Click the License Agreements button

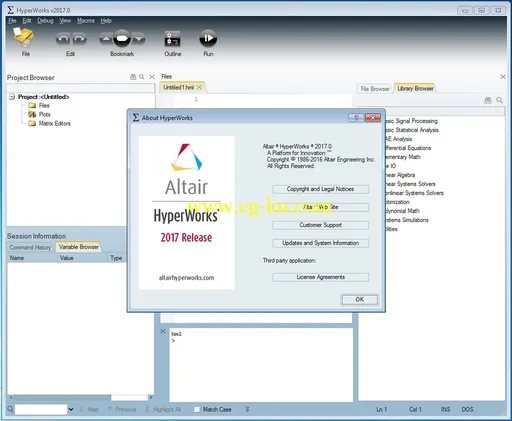(x=320, y=277)
